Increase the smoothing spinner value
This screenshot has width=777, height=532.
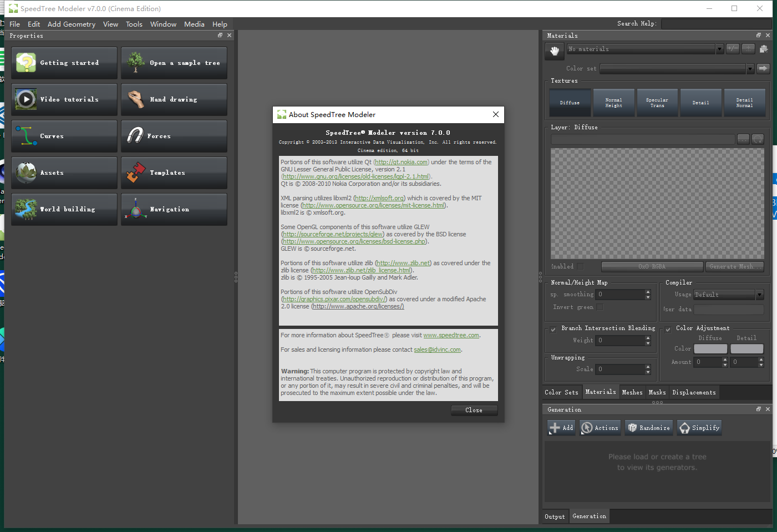(648, 292)
